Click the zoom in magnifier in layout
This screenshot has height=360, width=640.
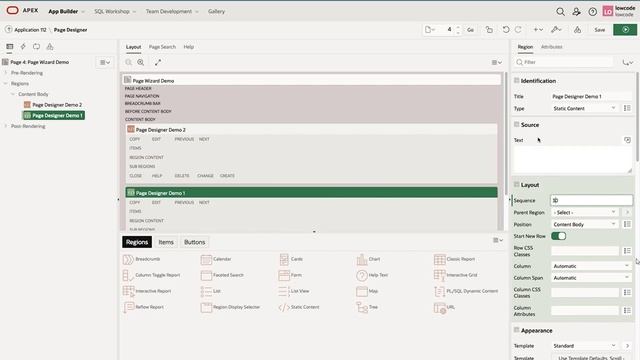[x=141, y=62]
